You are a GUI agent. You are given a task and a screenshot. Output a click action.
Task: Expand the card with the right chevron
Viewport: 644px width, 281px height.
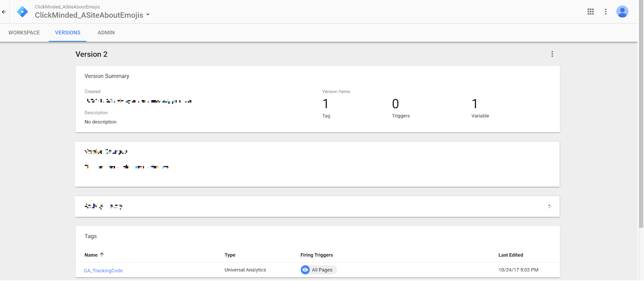(549, 207)
